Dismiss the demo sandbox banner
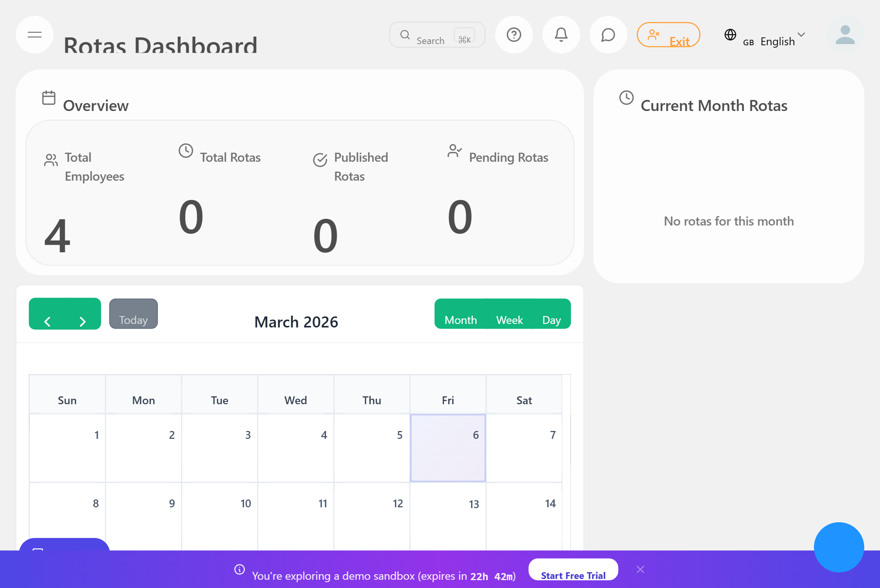 pyautogui.click(x=640, y=569)
